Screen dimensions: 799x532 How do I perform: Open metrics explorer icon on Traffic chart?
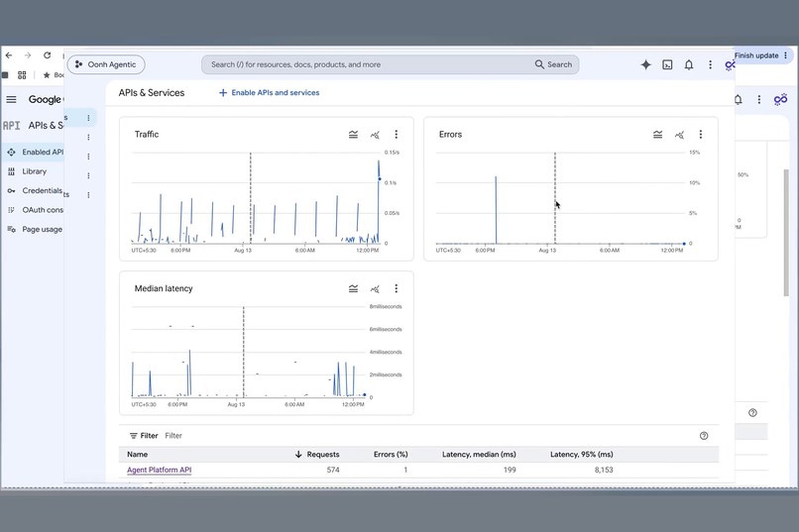pyautogui.click(x=375, y=135)
